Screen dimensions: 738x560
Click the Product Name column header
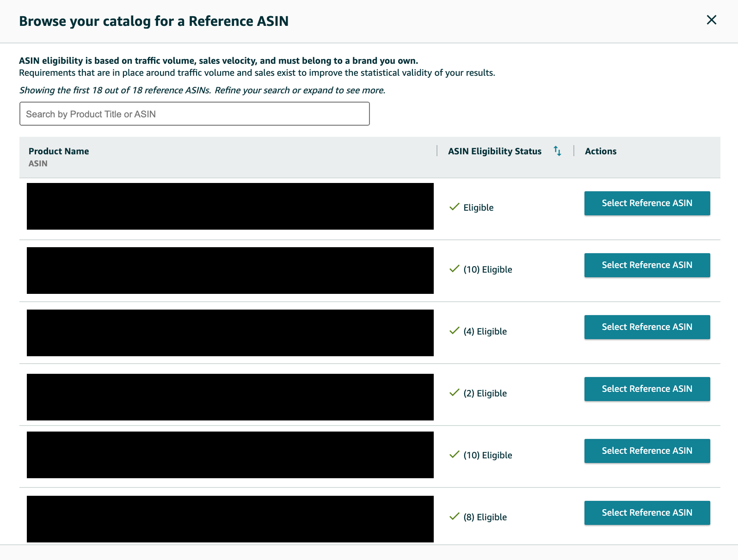[59, 152]
